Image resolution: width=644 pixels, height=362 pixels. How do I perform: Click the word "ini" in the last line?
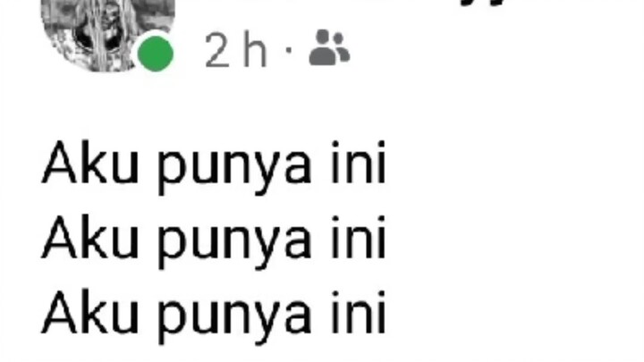pos(359,312)
